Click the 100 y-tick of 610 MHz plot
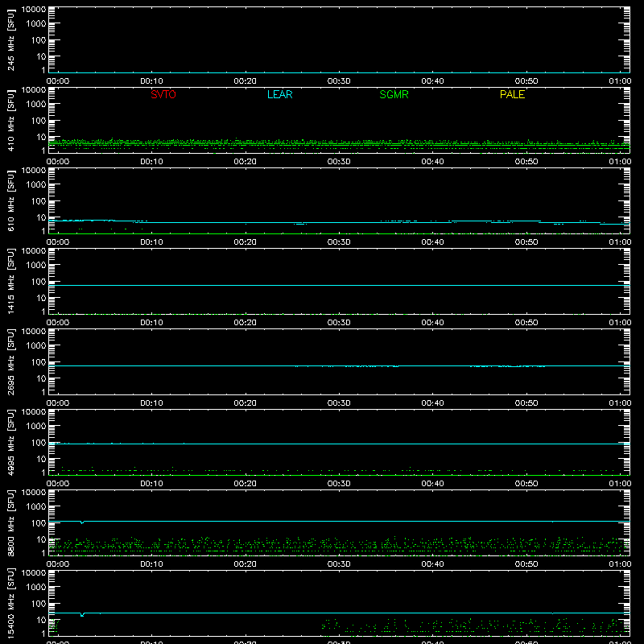644x644 pixels. click(x=39, y=201)
